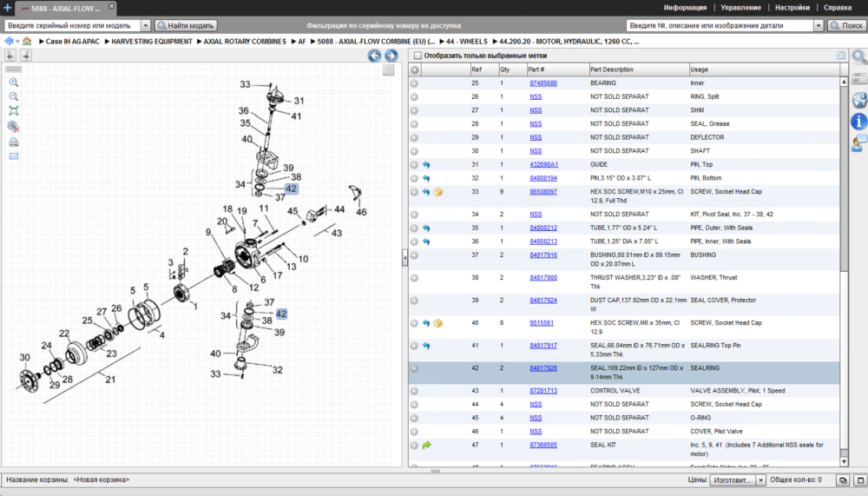Toggle add circle for row 35 TUBE

pyautogui.click(x=414, y=228)
